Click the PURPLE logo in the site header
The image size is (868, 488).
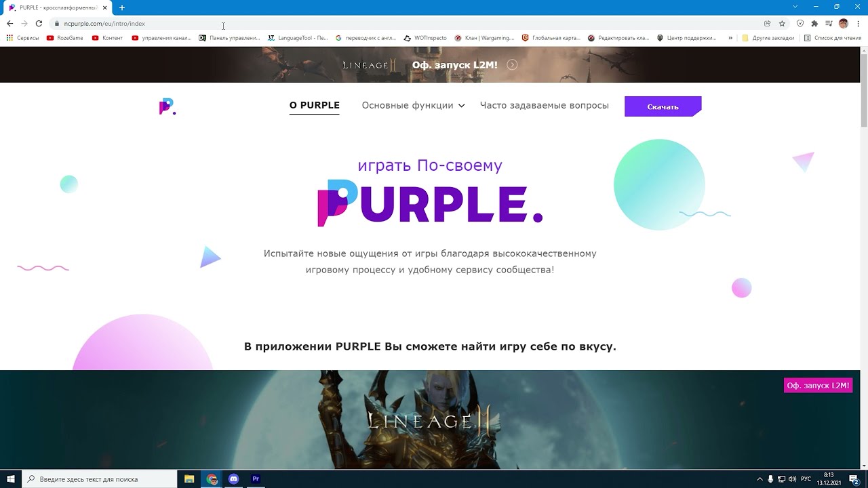pos(167,106)
